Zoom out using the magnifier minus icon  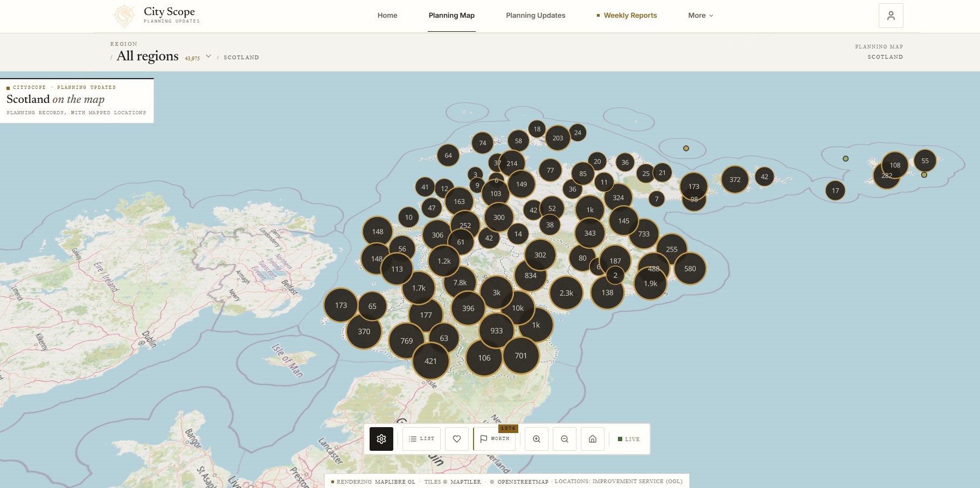[565, 439]
